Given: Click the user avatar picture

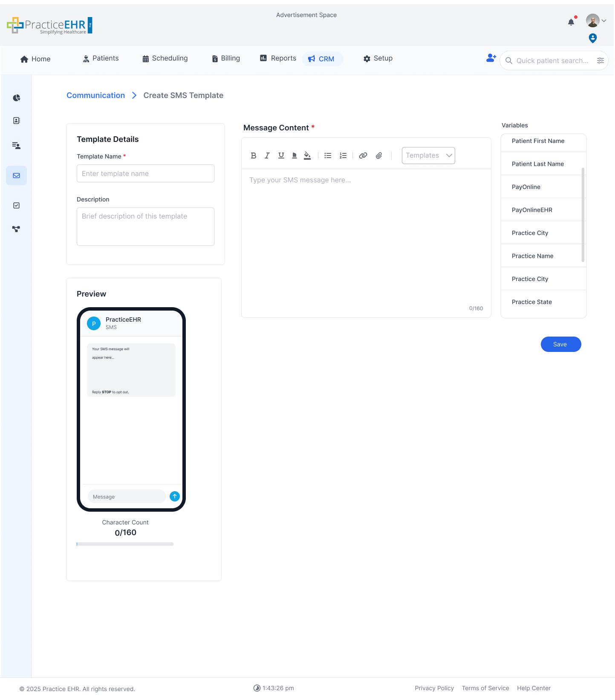Looking at the screenshot, I should point(593,20).
